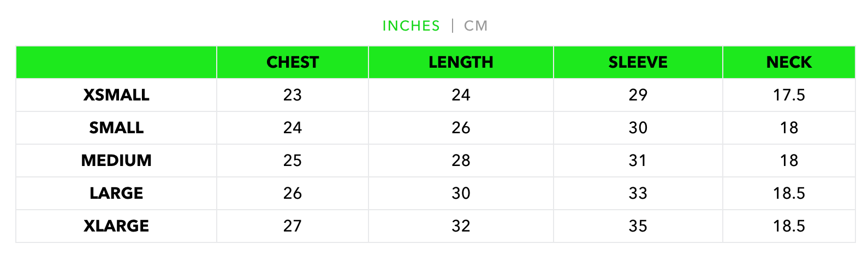Select SMALL sleeve value 30
The image size is (868, 261).
[638, 128]
